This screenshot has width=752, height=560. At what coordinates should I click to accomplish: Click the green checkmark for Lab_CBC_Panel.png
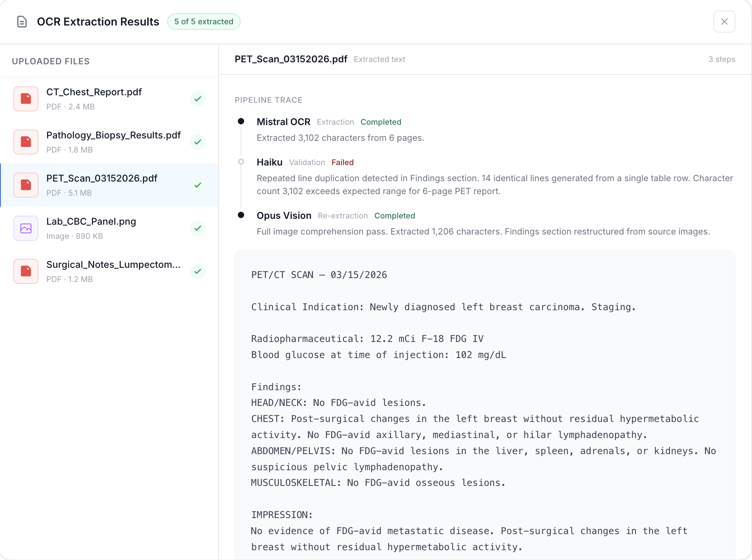click(x=198, y=228)
